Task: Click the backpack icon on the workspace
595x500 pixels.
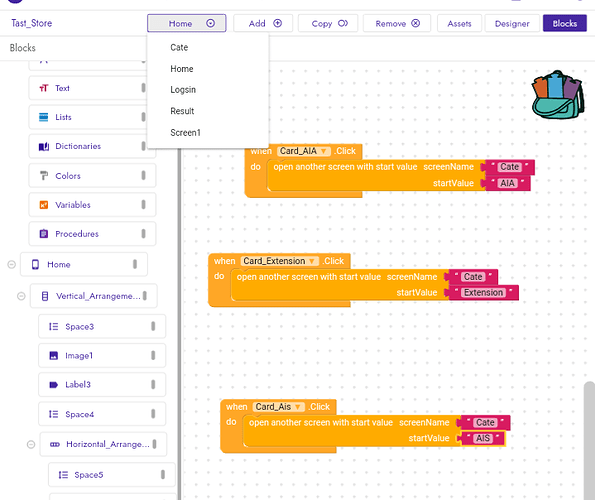Action: coord(558,95)
